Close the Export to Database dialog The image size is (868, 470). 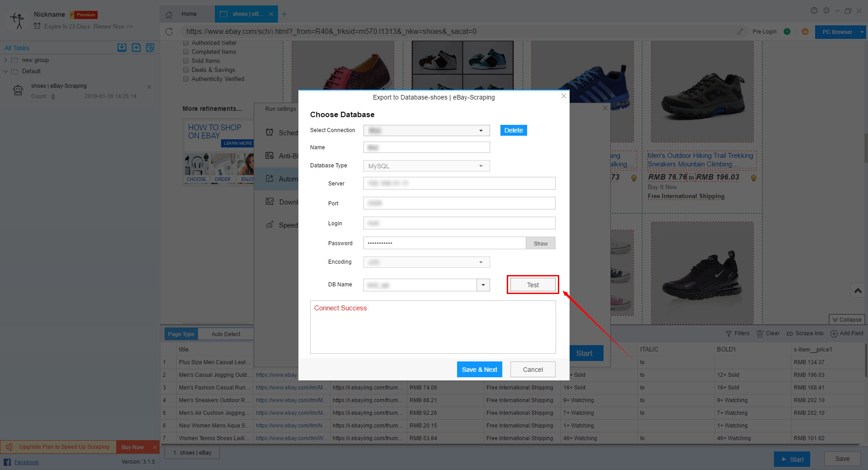point(563,96)
